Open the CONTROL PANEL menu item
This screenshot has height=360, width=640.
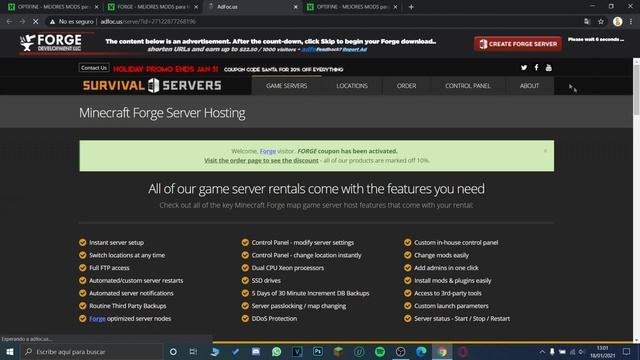(x=468, y=86)
